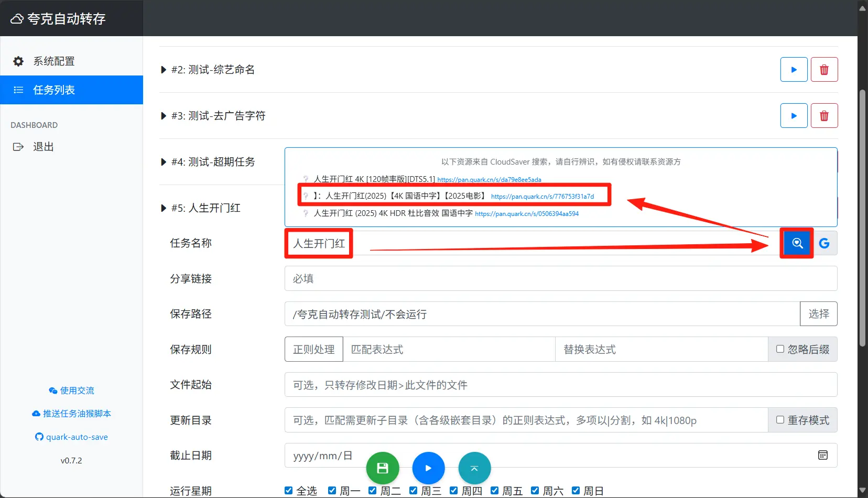Click the 选择 button for save path
The width and height of the screenshot is (868, 498).
(818, 314)
